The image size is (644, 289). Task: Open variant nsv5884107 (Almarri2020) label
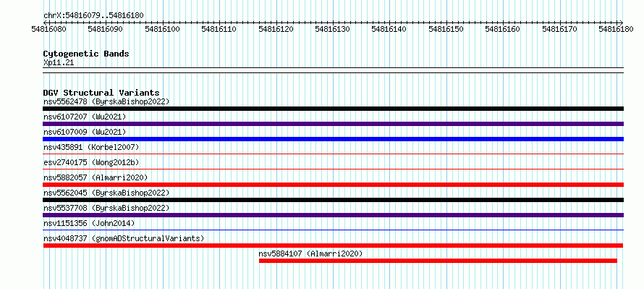311,254
